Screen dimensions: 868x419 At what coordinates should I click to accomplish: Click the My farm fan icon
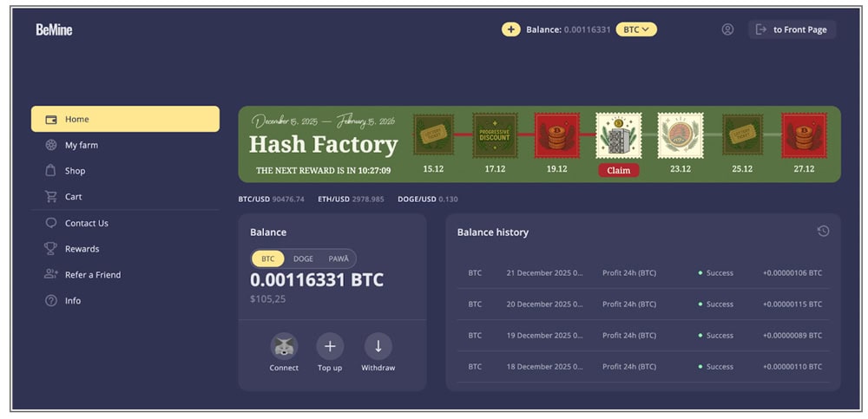coord(51,145)
